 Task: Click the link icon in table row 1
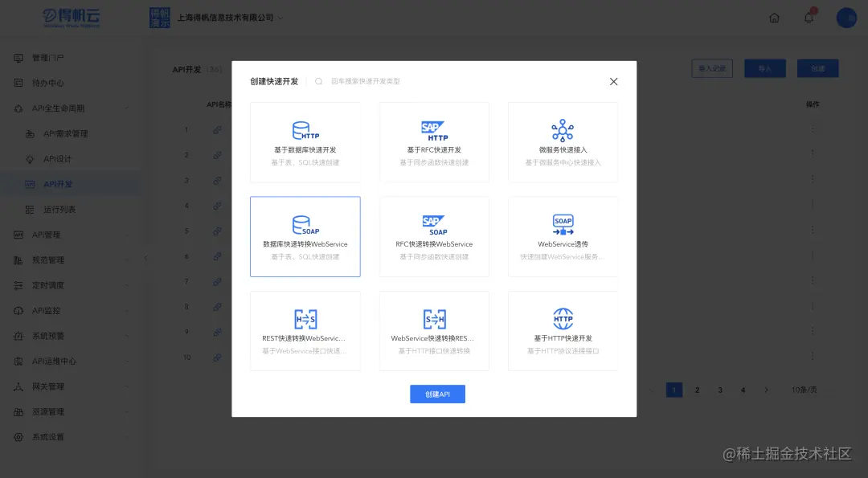[x=217, y=130]
